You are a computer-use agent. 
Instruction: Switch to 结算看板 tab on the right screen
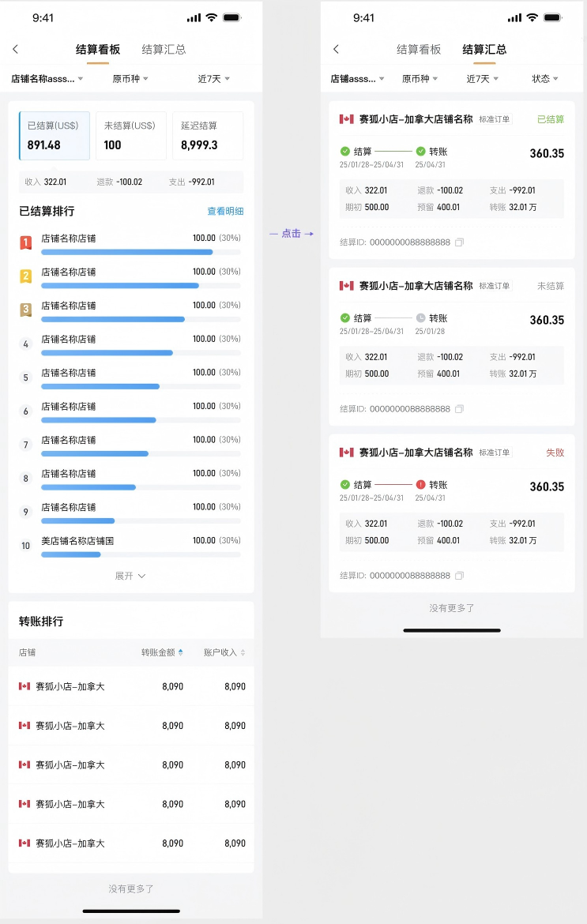[419, 50]
